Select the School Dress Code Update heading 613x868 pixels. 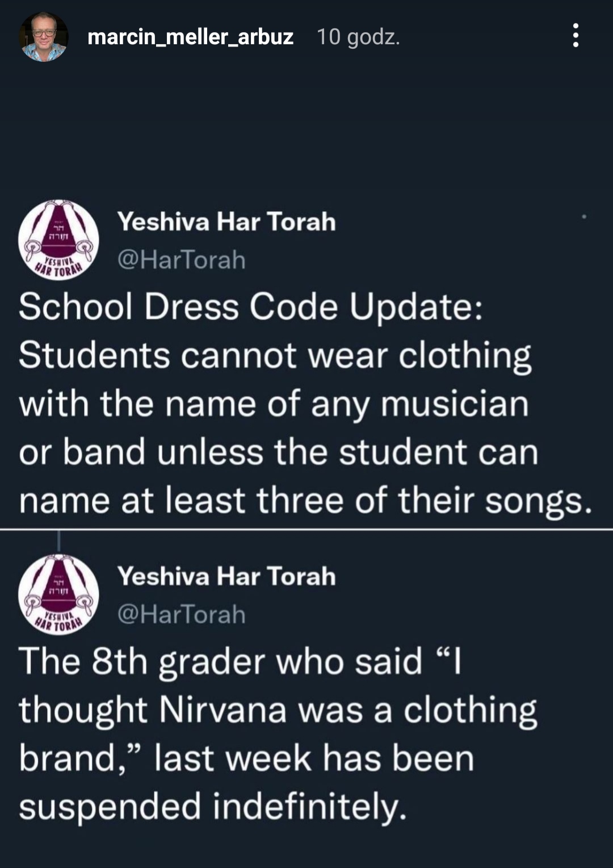click(251, 308)
